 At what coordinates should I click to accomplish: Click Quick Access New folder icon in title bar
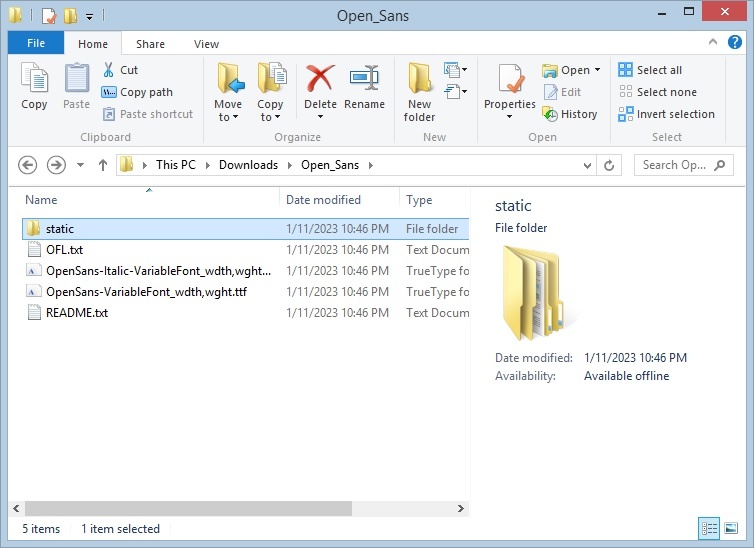point(71,15)
